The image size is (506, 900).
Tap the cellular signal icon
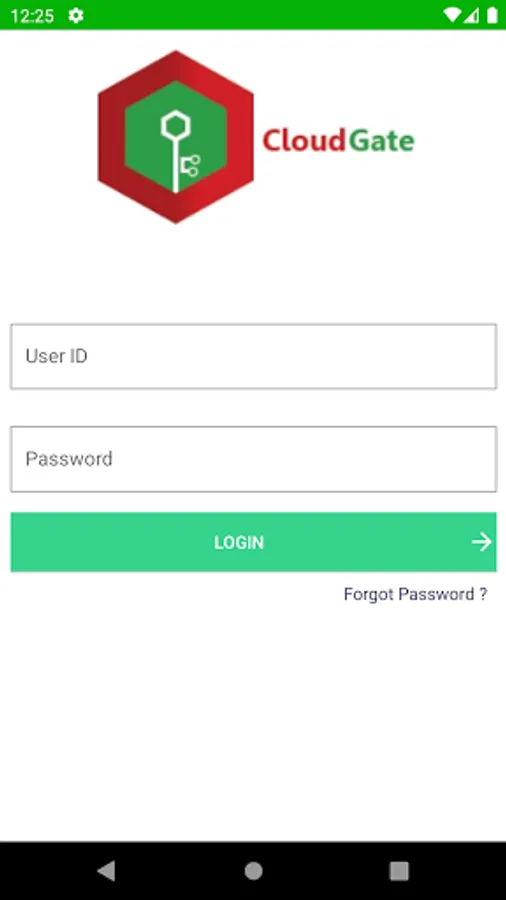(x=472, y=15)
